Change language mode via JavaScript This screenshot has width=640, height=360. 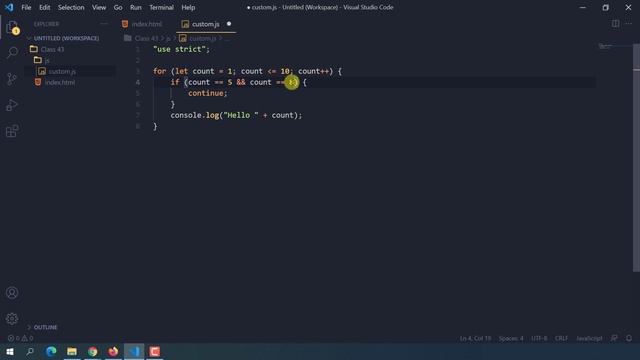589,338
